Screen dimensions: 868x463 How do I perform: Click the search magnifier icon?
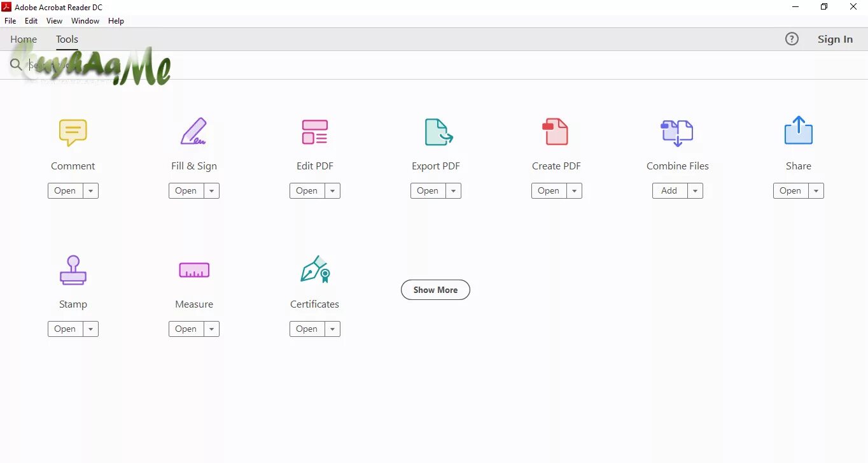16,64
